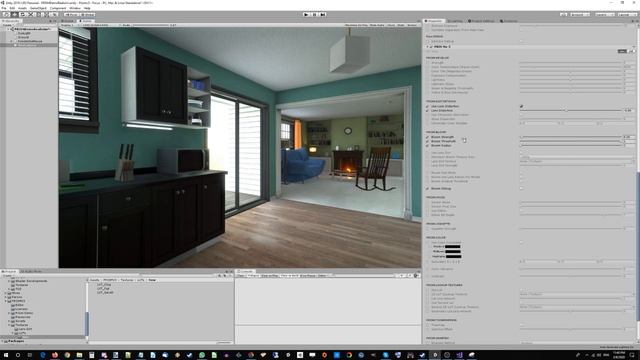The height and width of the screenshot is (360, 640).
Task: Open the Window menu
Action: 75,8
